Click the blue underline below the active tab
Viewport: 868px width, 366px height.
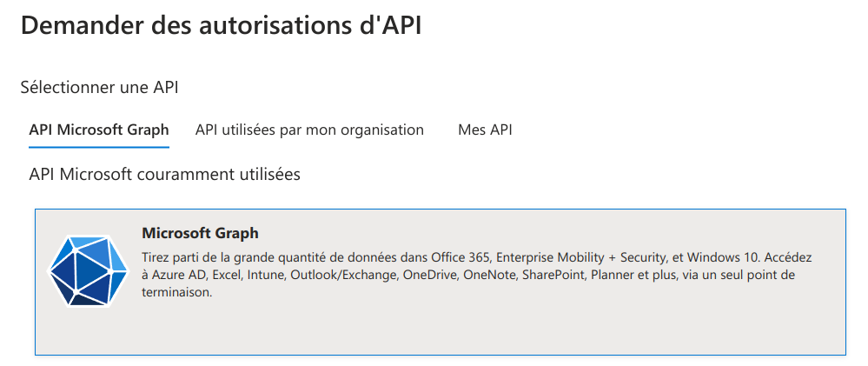(x=98, y=147)
